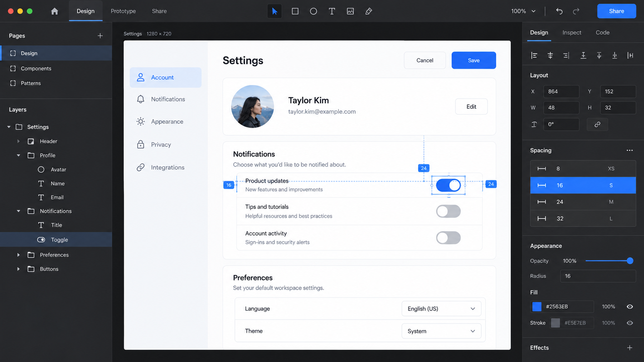Add an effect with plus icon
Viewport: 644px width, 362px height.
tap(629, 348)
